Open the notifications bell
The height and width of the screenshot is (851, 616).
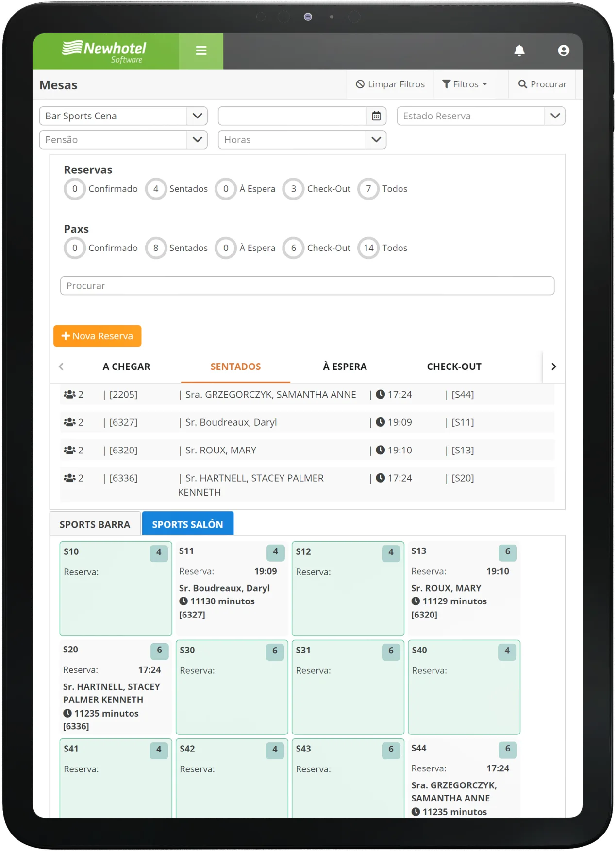click(x=519, y=50)
